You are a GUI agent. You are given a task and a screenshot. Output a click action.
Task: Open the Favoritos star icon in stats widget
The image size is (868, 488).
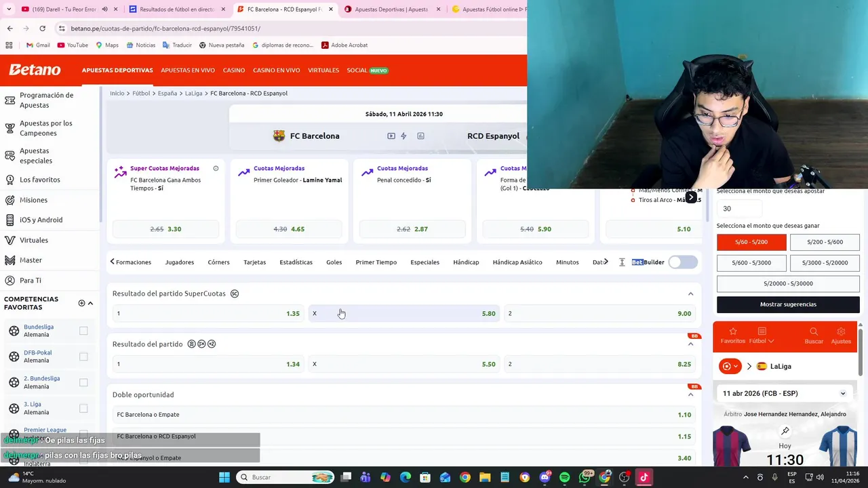tap(732, 331)
